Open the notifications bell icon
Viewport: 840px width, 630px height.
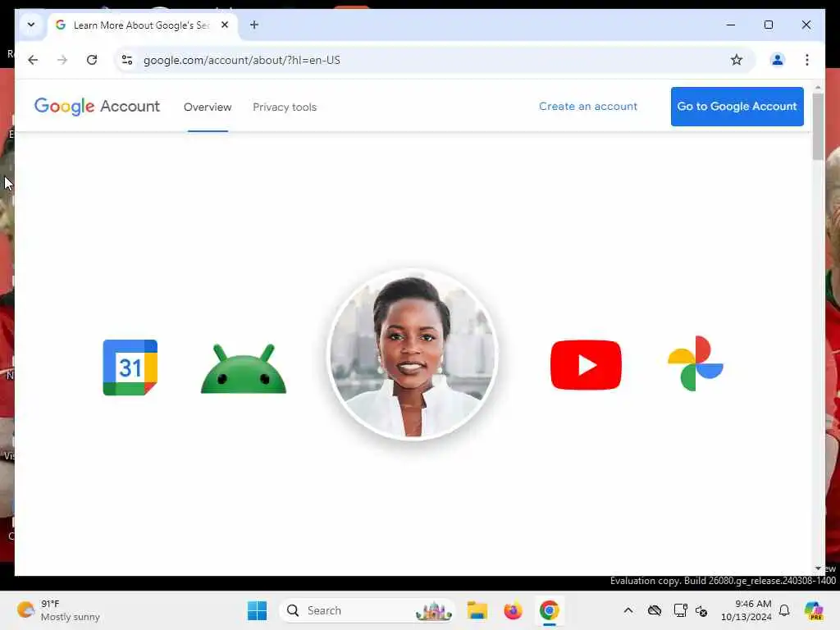pos(783,610)
